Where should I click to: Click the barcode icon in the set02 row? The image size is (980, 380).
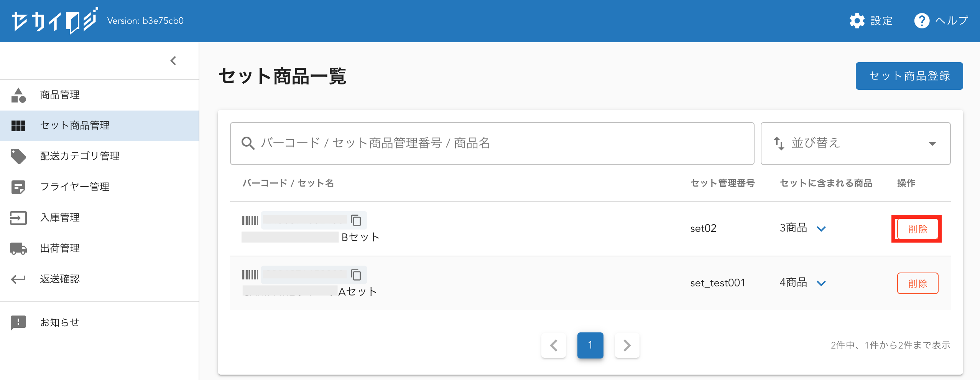(250, 220)
